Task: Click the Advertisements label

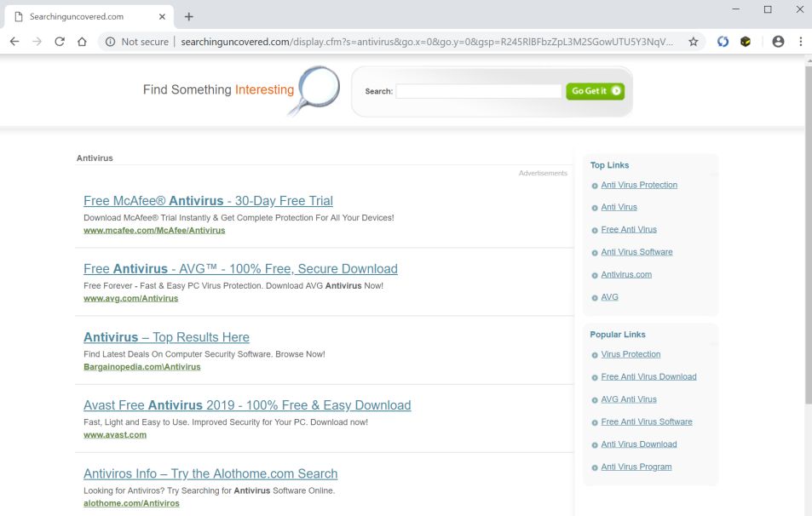Action: [x=543, y=174]
